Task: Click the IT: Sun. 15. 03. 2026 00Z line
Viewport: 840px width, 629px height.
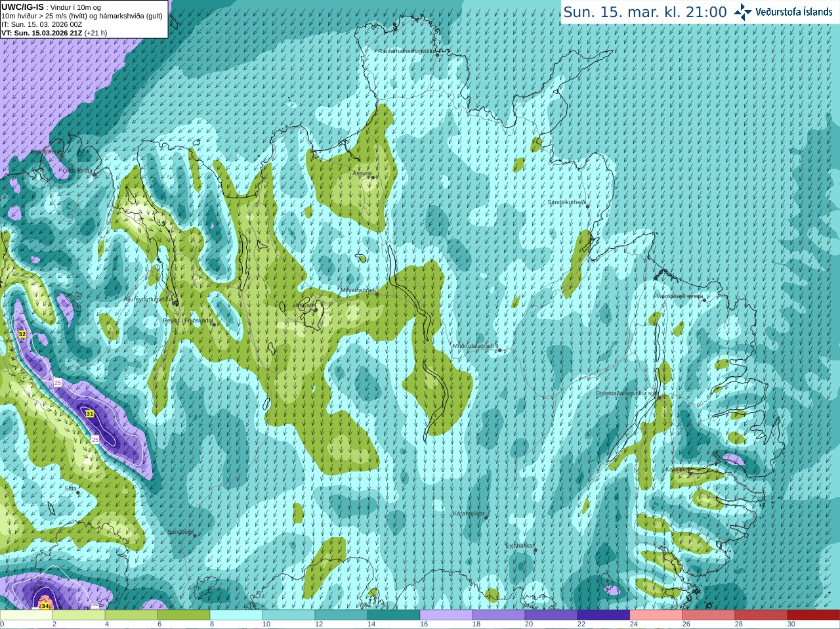Action: click(x=41, y=24)
